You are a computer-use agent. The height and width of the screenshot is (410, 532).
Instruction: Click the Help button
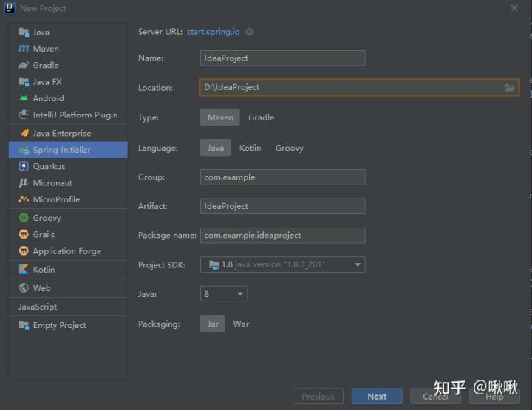(x=494, y=396)
